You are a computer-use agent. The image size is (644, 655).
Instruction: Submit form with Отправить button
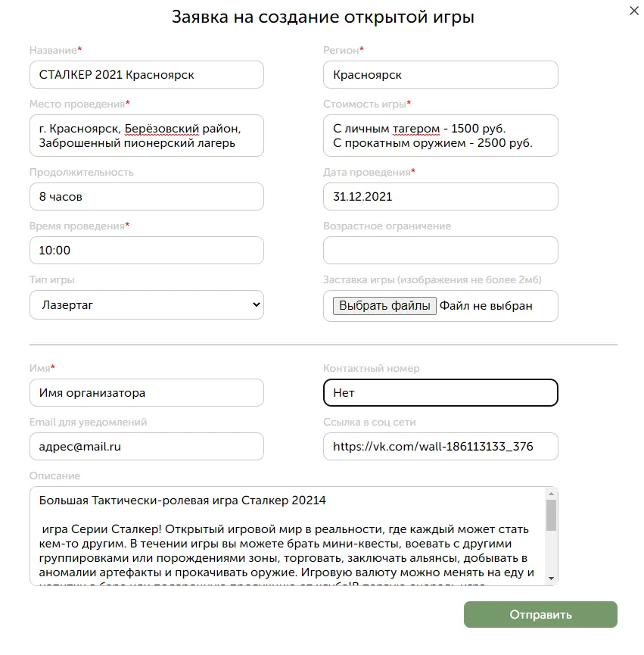point(540,614)
